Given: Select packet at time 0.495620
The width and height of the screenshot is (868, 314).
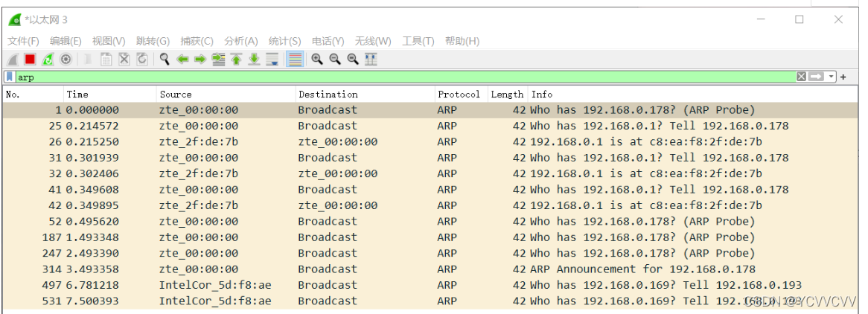Looking at the screenshot, I should coord(431,222).
